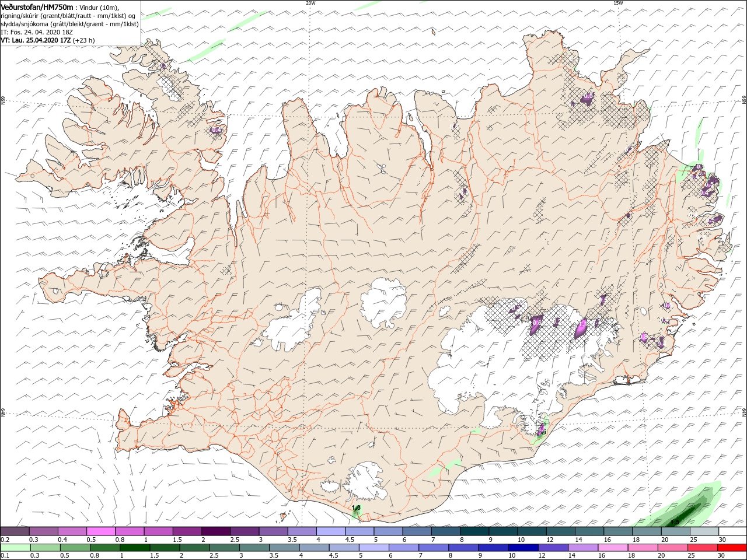Click the 'rigning/skúrir' legend description line
The image size is (747, 560).
coord(68,16)
